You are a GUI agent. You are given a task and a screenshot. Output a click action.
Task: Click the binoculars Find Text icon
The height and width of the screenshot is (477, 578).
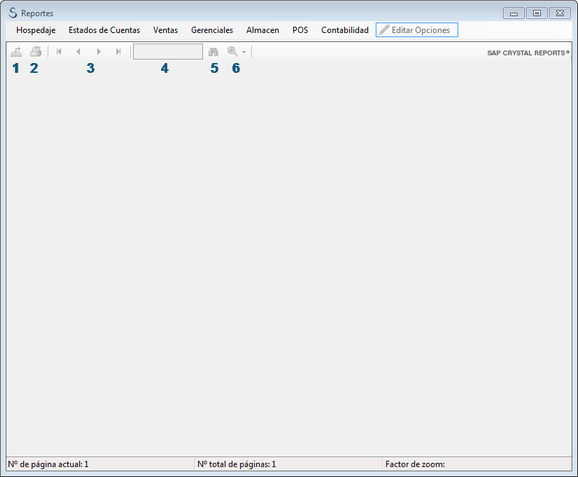click(x=213, y=52)
